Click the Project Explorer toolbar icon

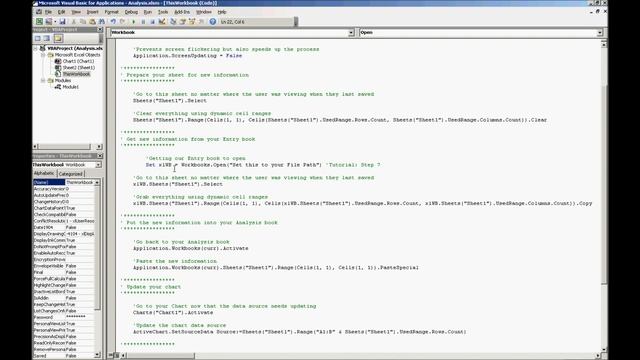pyautogui.click(x=173, y=22)
